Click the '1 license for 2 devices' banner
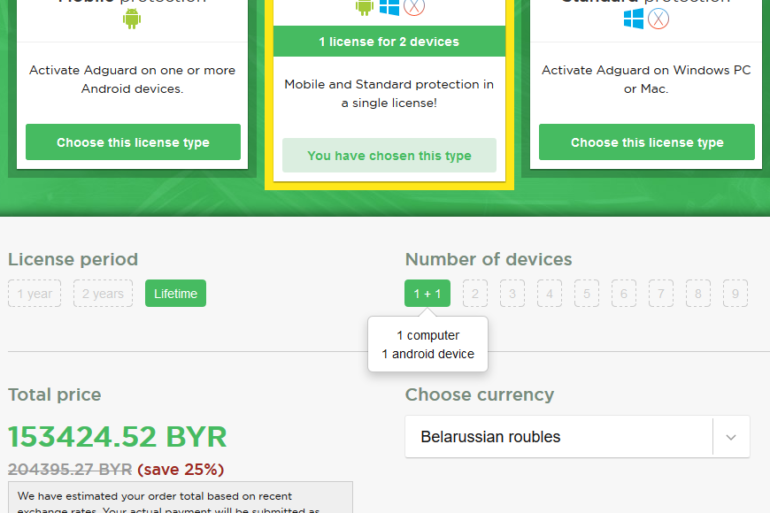Image resolution: width=770 pixels, height=513 pixels. pos(389,42)
